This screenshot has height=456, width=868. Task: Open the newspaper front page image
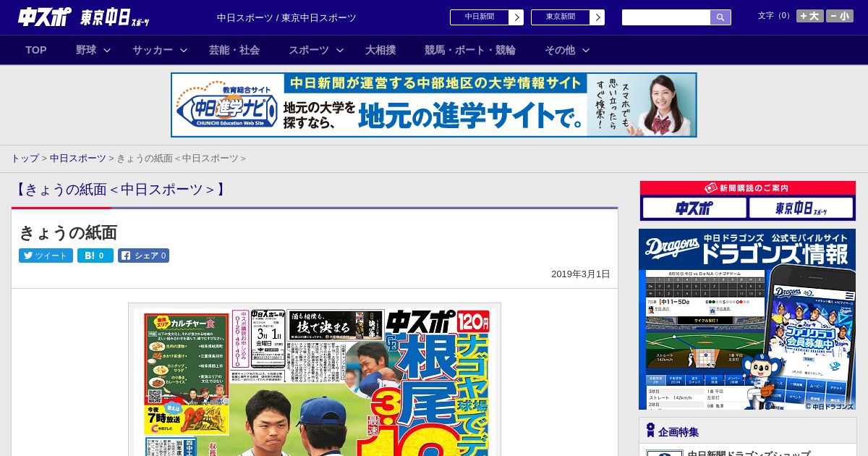pyautogui.click(x=315, y=379)
